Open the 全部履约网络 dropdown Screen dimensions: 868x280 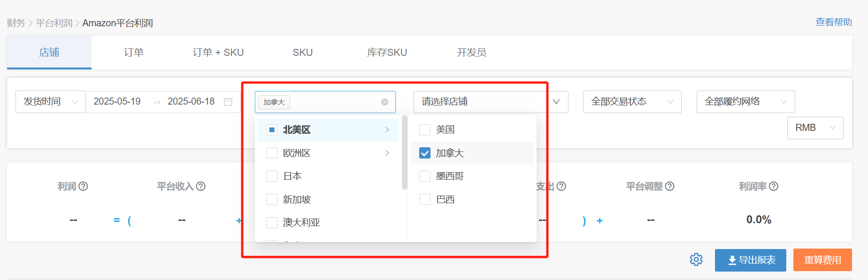coord(746,102)
